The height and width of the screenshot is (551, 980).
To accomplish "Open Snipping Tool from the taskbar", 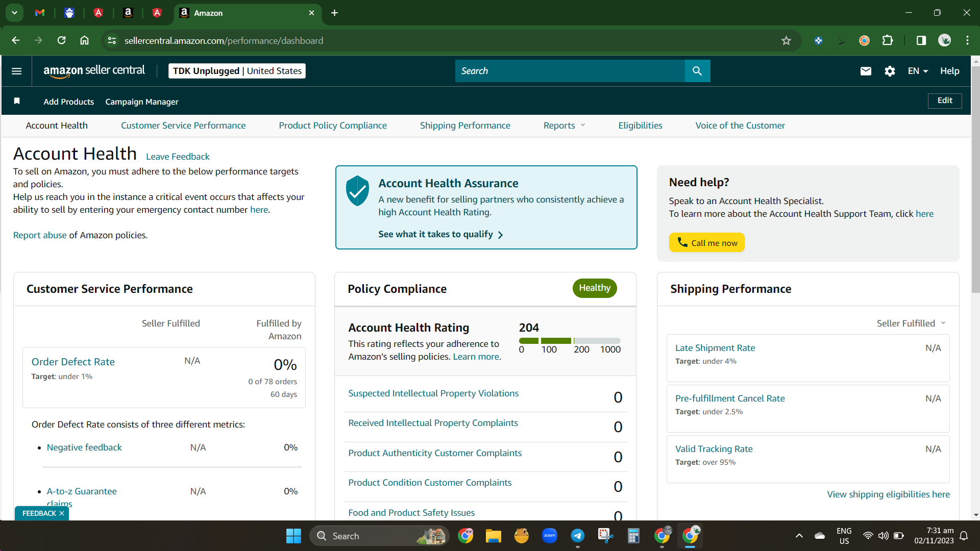I will (605, 536).
